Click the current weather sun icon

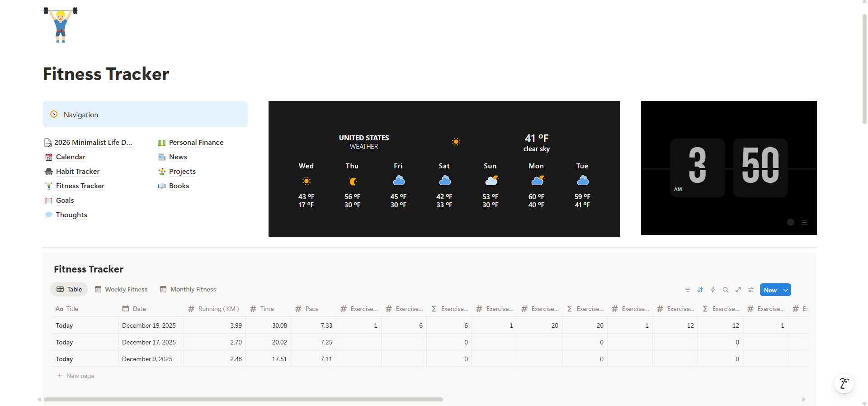(456, 142)
